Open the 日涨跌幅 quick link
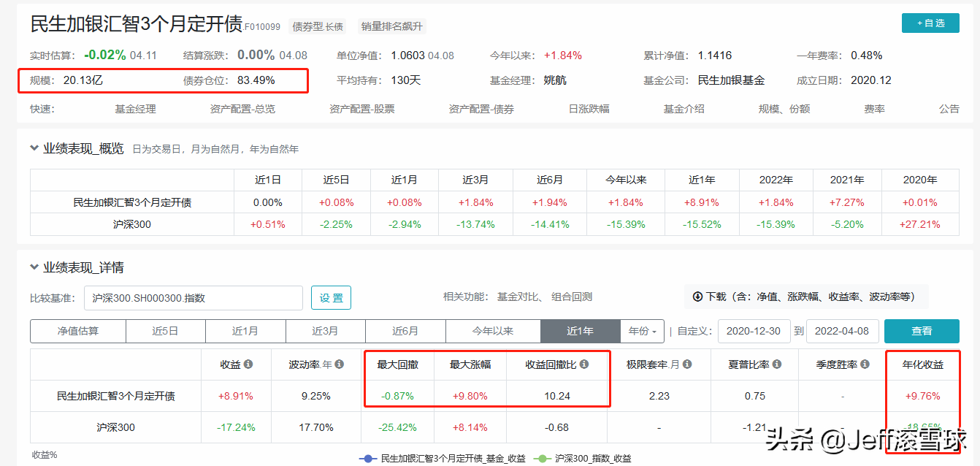The image size is (980, 466). (x=589, y=109)
